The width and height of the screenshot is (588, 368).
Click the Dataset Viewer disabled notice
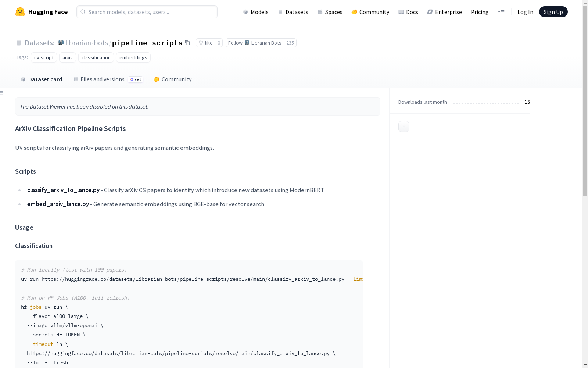(x=198, y=106)
